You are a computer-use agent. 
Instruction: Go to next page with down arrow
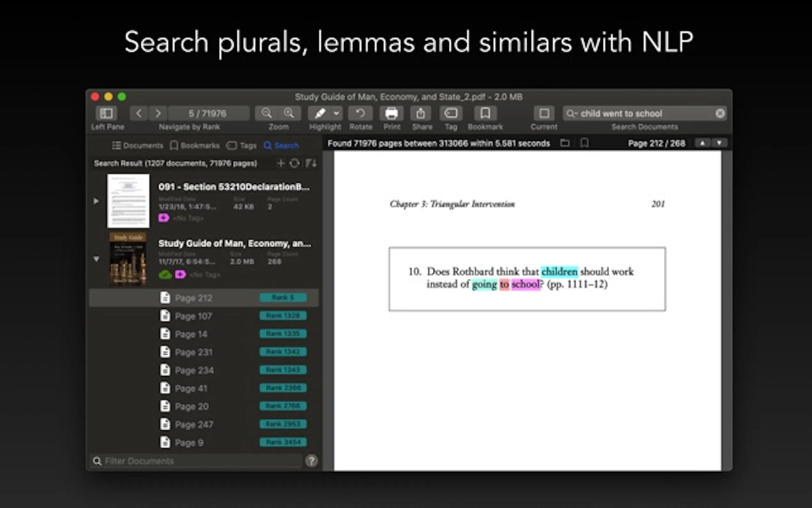719,143
